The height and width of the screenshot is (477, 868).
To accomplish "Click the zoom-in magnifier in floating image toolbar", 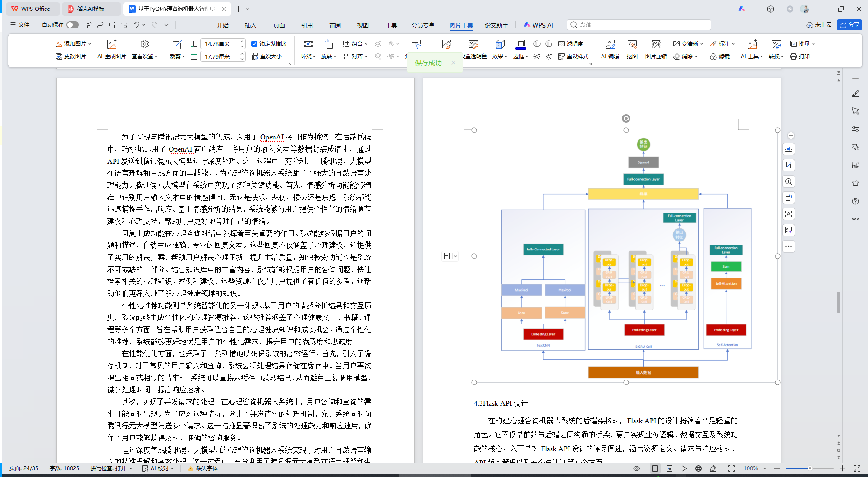I will (789, 181).
